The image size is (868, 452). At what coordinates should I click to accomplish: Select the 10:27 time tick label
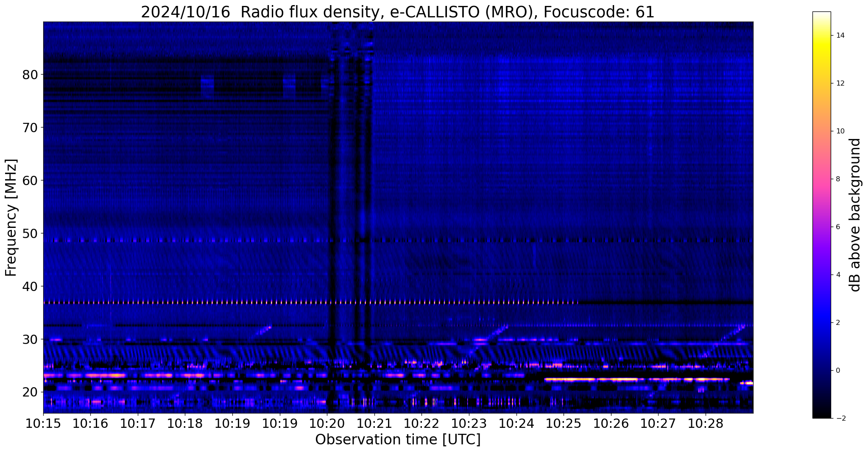click(658, 424)
